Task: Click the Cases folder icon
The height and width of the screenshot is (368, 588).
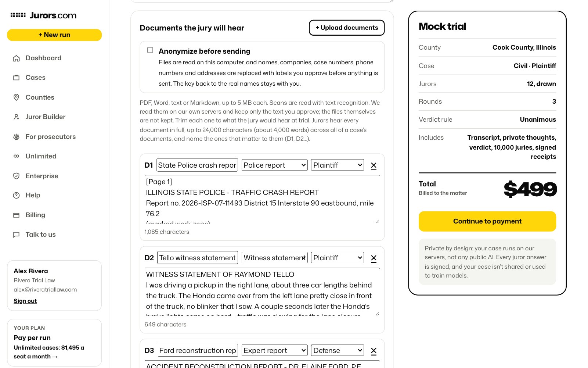Action: click(16, 78)
